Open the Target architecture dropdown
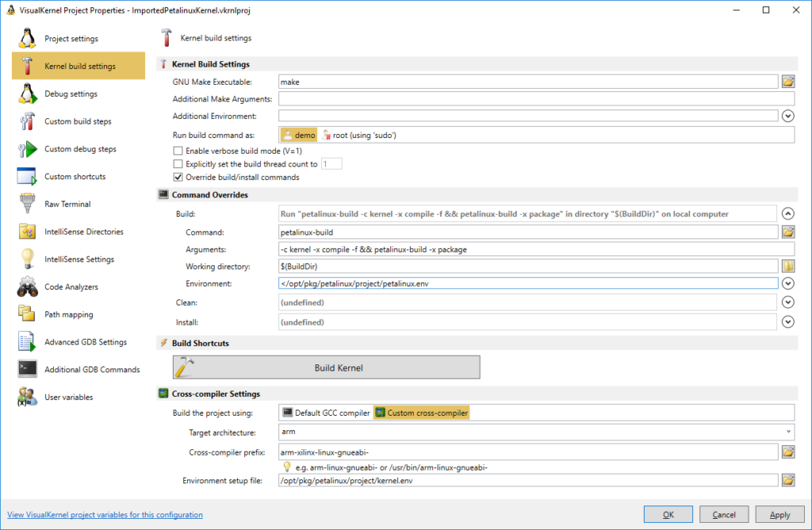The height and width of the screenshot is (530, 812). [788, 431]
